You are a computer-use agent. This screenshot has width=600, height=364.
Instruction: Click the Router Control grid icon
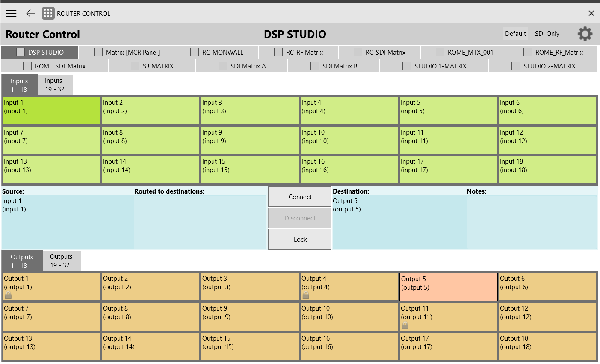[x=48, y=13]
